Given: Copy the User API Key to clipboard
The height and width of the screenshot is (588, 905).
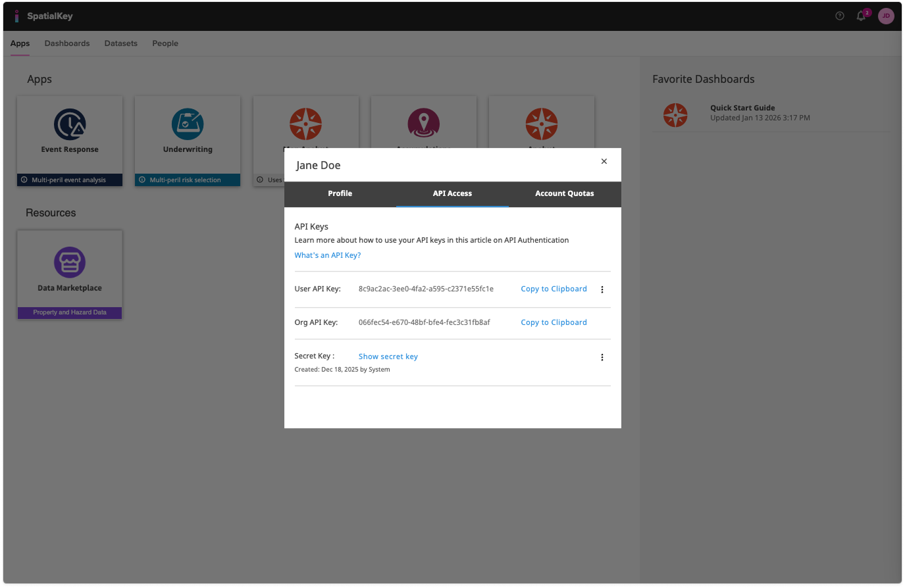Looking at the screenshot, I should click(x=554, y=289).
